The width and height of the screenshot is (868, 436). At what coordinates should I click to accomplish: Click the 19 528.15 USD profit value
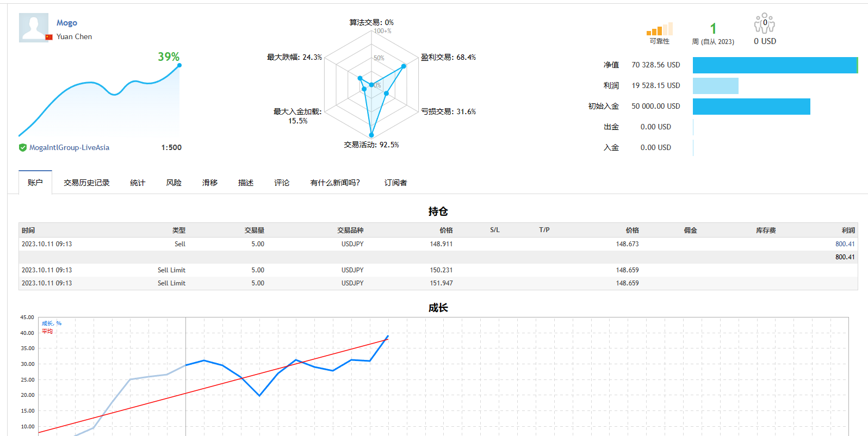coord(656,85)
